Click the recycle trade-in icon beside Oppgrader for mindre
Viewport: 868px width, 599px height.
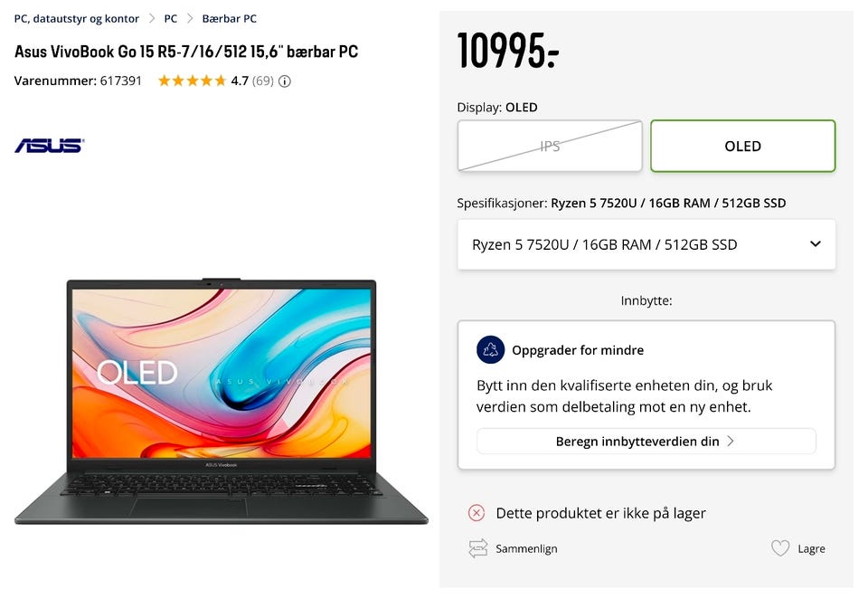(x=490, y=349)
